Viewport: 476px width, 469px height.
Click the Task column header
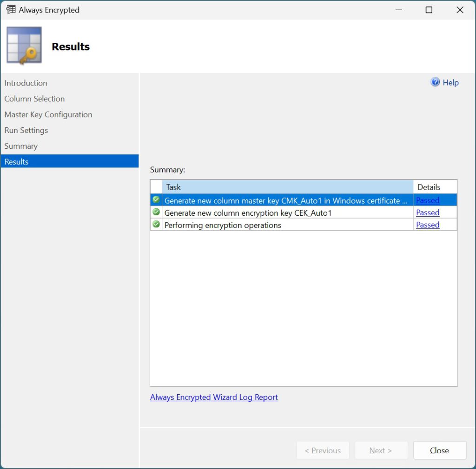point(287,187)
